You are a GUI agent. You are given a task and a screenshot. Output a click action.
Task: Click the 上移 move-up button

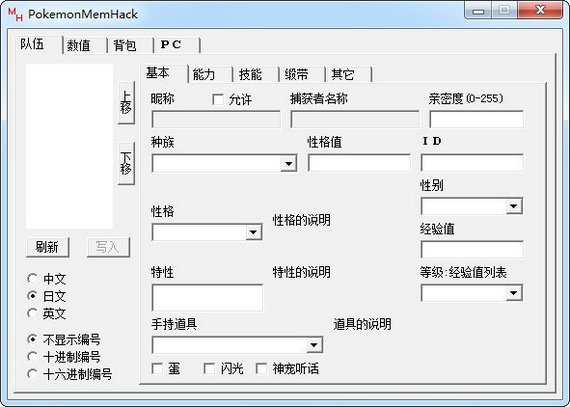pyautogui.click(x=126, y=103)
